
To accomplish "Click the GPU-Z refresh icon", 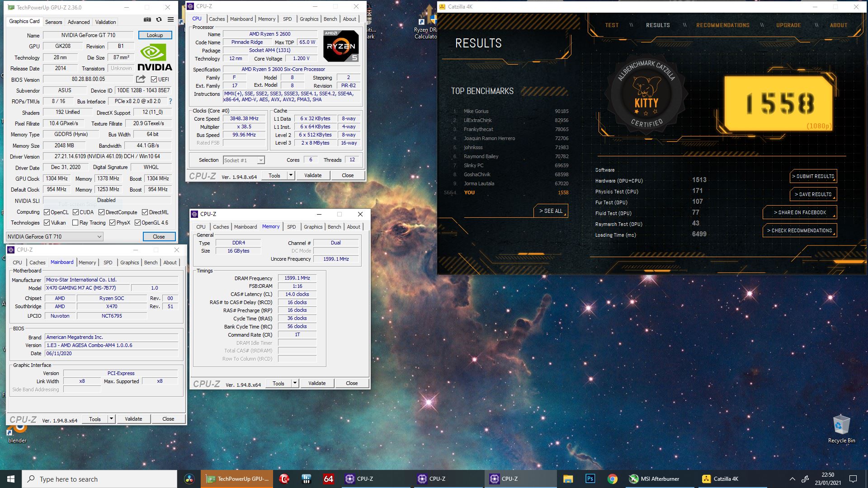I will (x=159, y=19).
